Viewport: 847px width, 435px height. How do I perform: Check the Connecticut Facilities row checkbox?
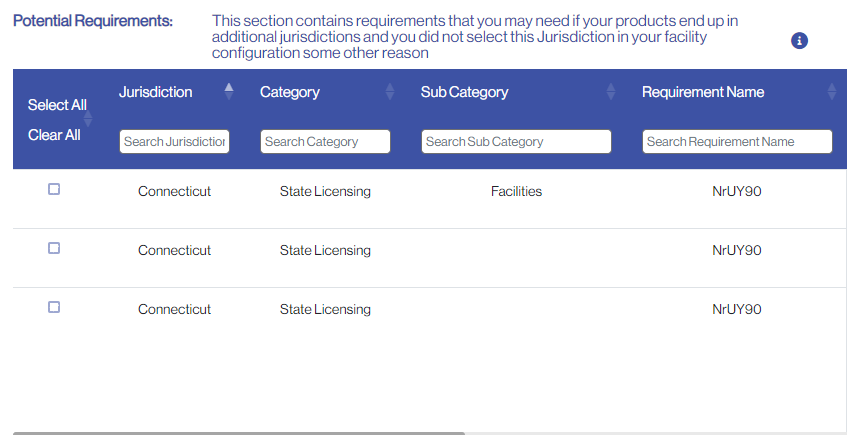pos(54,189)
